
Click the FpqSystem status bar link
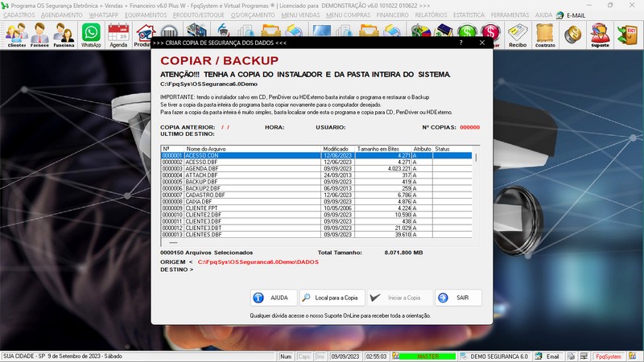click(x=609, y=356)
